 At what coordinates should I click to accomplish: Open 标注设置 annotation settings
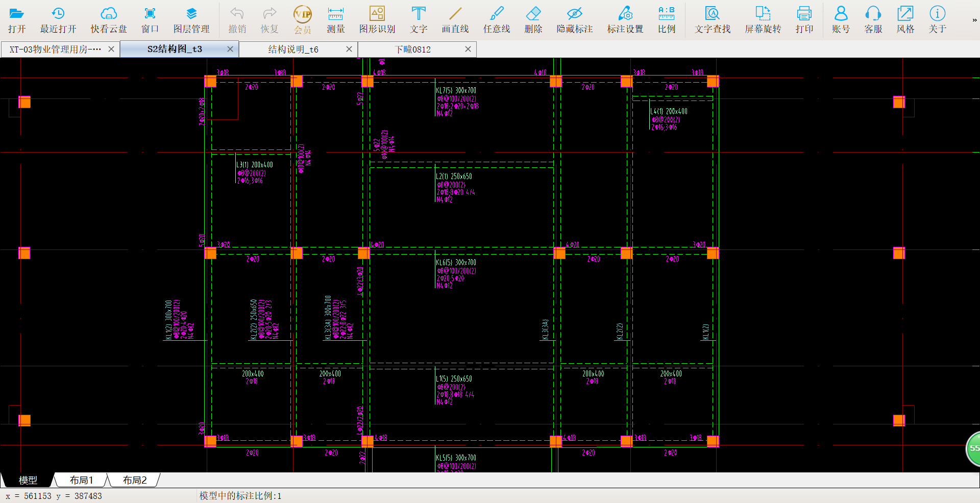tap(625, 20)
